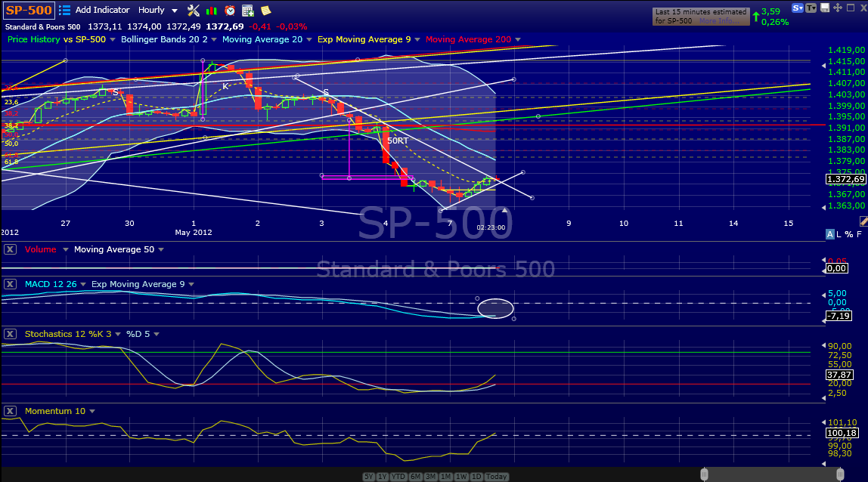Click the right time range slider handle

[840, 474]
